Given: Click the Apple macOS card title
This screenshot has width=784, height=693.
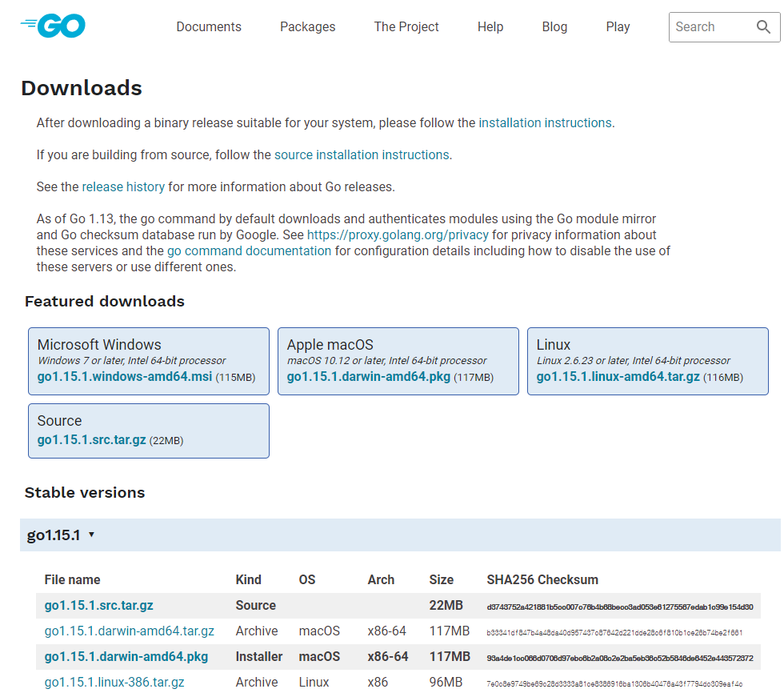Looking at the screenshot, I should point(330,345).
